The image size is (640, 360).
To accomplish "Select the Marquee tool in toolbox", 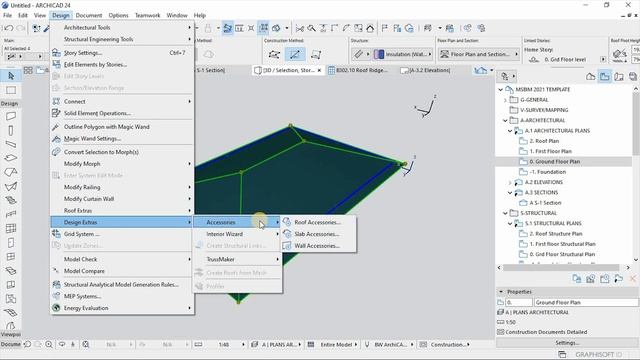I will [11, 90].
